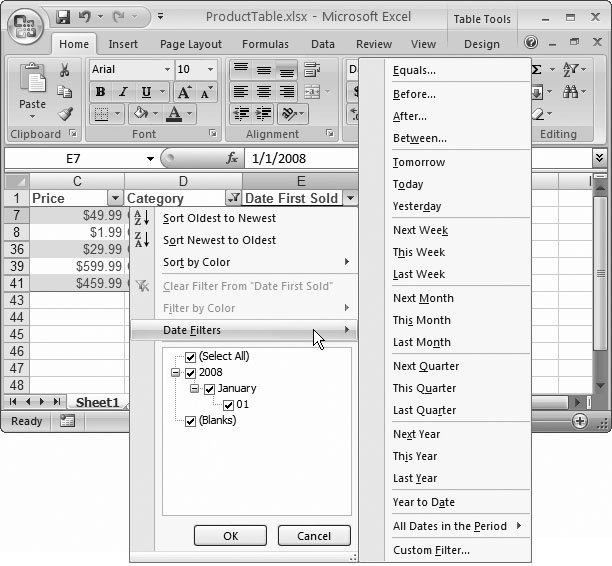Click the Office Button orb

coord(24,26)
